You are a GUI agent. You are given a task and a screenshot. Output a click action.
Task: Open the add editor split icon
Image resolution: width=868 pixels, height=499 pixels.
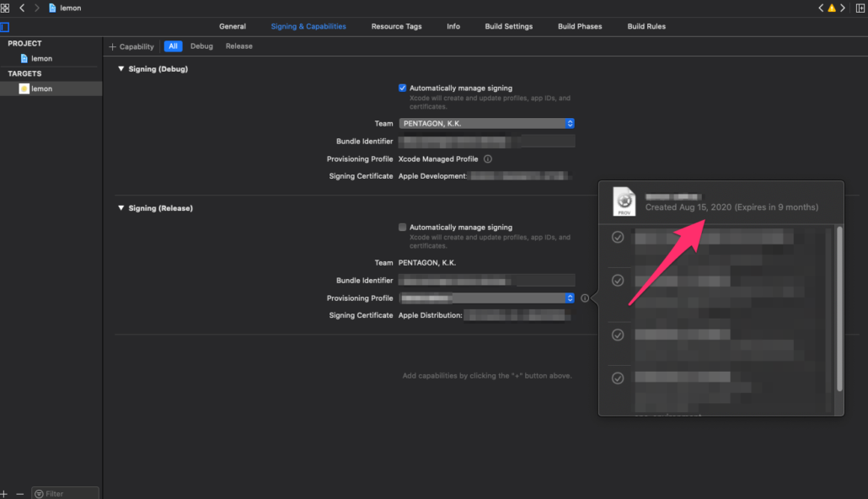[860, 8]
